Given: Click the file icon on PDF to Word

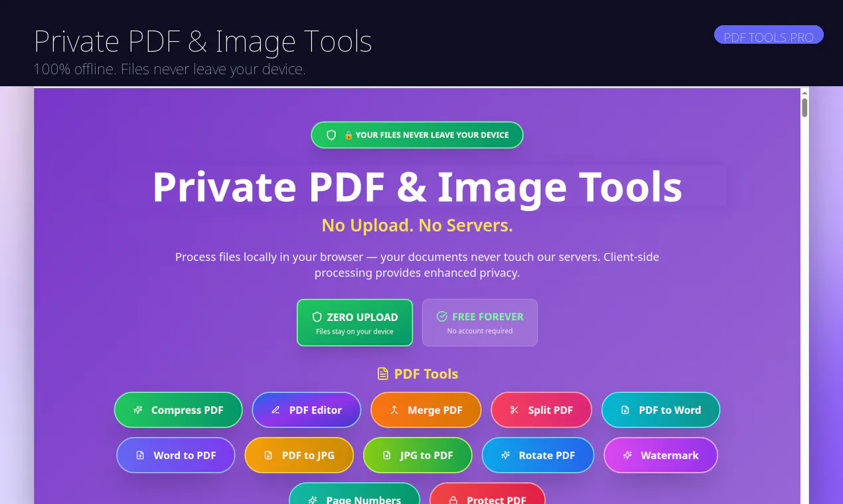Looking at the screenshot, I should coord(625,410).
